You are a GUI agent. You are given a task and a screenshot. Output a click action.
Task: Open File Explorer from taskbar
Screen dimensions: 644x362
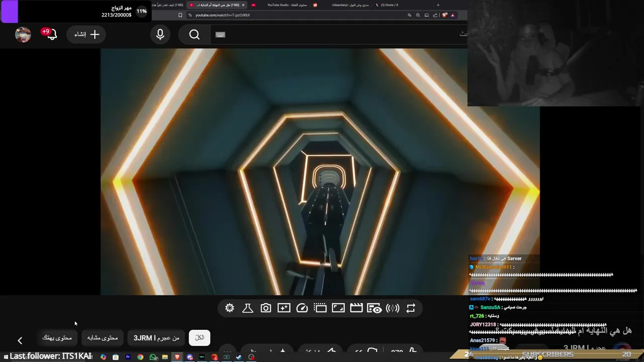(x=165, y=357)
